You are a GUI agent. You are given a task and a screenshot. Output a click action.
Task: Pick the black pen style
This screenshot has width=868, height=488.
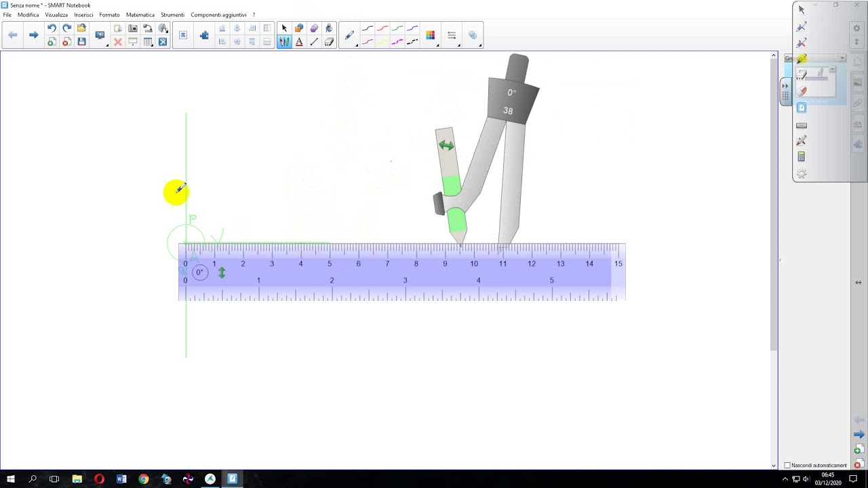pos(368,28)
